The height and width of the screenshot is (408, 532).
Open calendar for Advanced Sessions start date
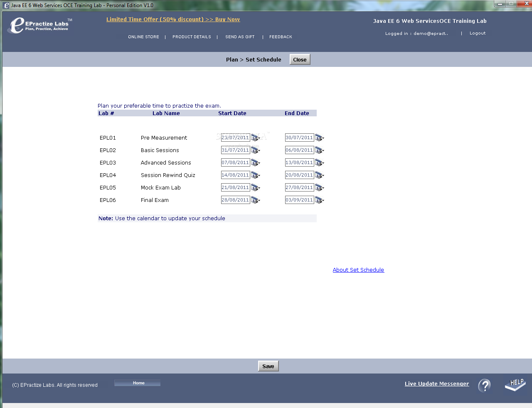pos(256,163)
